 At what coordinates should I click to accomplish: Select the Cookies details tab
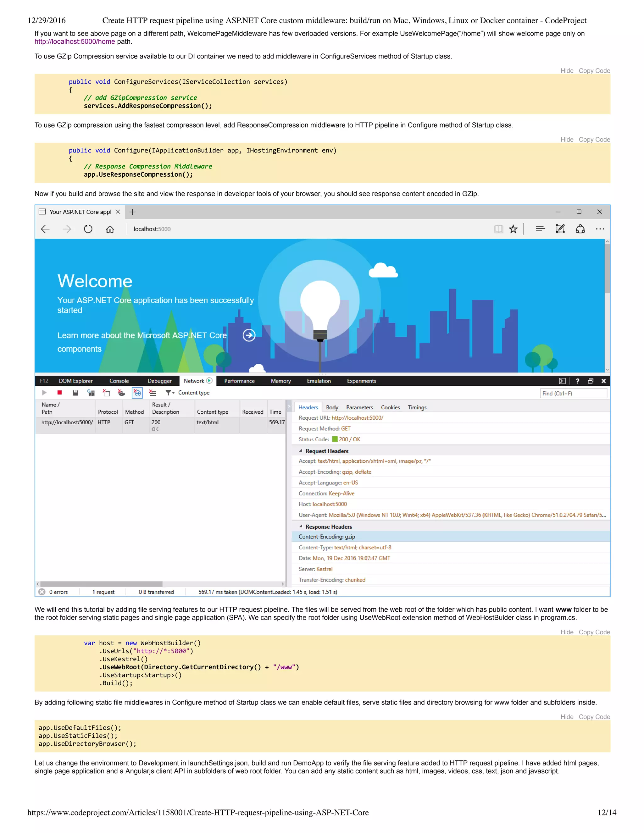390,407
